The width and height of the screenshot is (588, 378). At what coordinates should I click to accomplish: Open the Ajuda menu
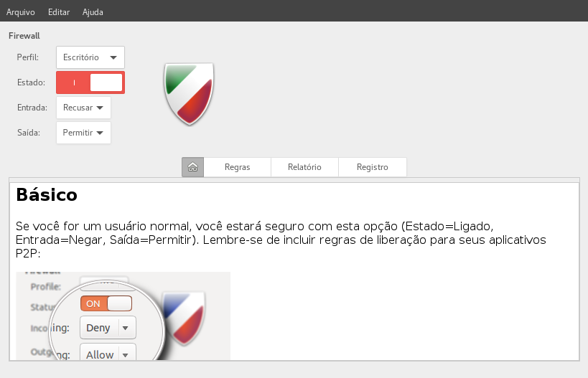(93, 12)
